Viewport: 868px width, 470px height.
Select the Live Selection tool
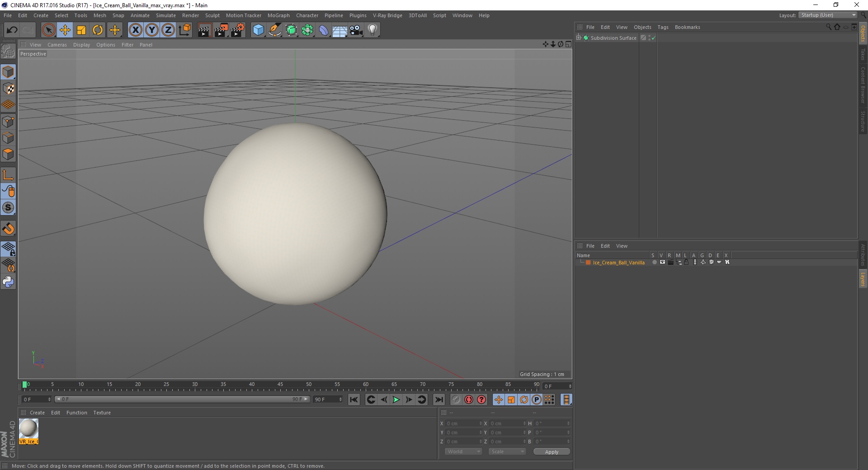coord(48,30)
